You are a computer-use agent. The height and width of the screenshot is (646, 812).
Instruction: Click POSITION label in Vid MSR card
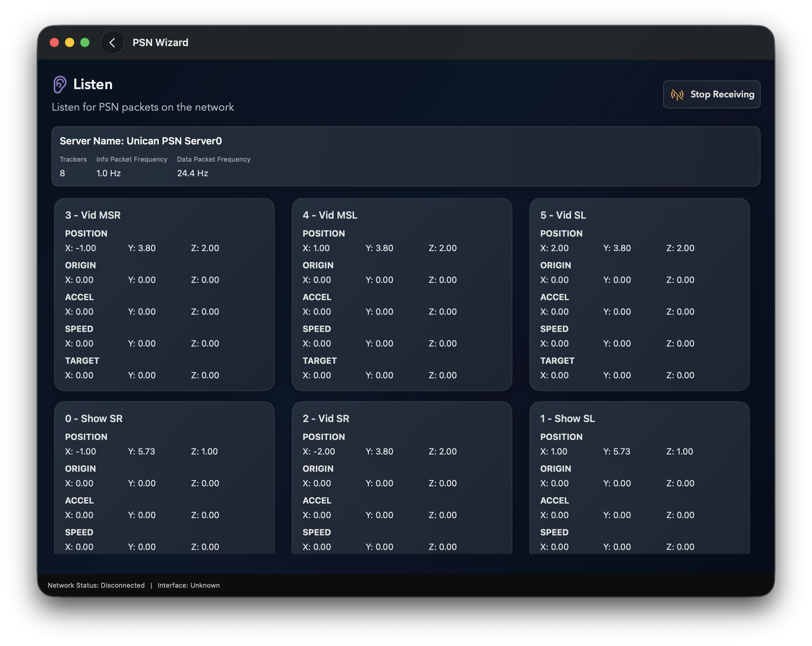pyautogui.click(x=86, y=234)
